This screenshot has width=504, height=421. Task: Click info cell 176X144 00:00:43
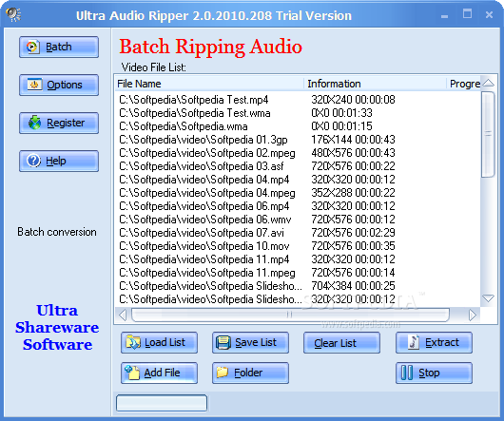(353, 140)
